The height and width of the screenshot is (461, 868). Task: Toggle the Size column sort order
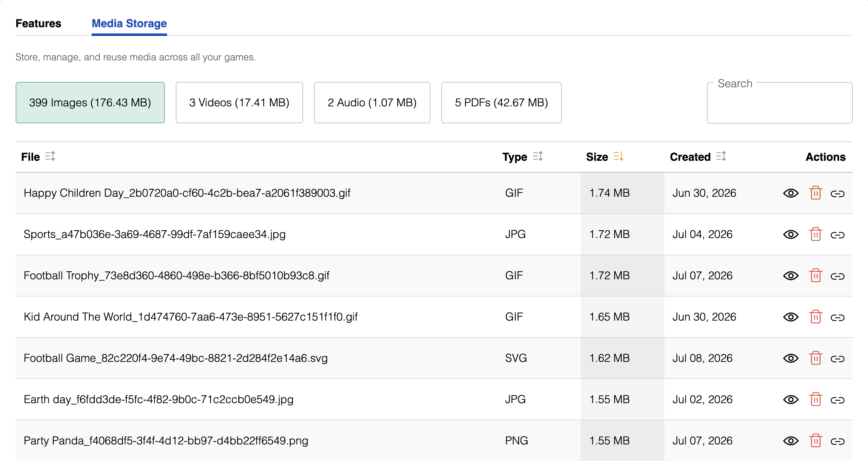(x=618, y=156)
